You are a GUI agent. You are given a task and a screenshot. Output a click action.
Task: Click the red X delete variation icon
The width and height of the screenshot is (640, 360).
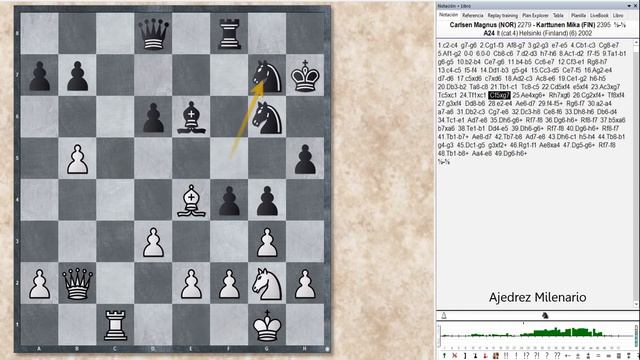tap(455, 356)
